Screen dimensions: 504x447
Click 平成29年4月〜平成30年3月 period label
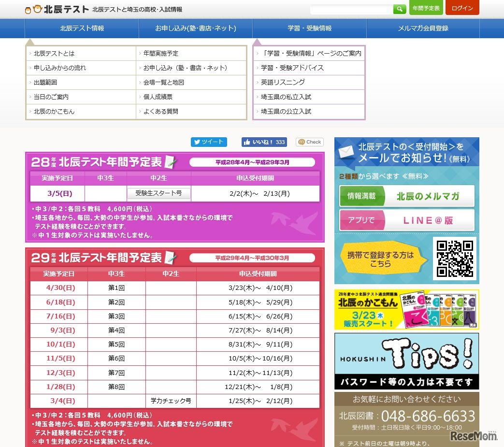[252, 258]
